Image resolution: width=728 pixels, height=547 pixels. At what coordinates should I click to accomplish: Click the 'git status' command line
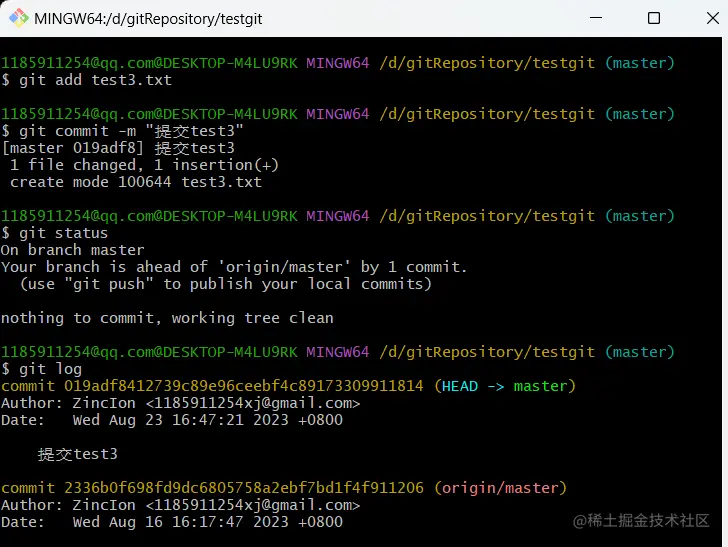(54, 233)
